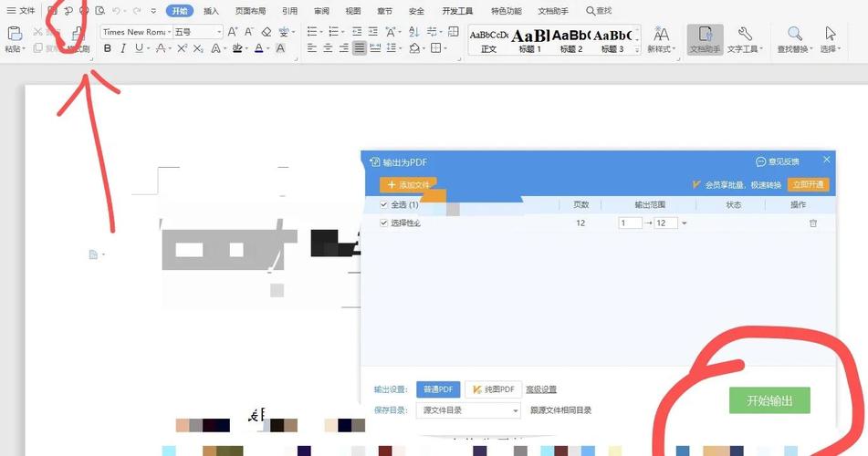868x456 pixels.
Task: Toggle italic formatting
Action: click(123, 48)
